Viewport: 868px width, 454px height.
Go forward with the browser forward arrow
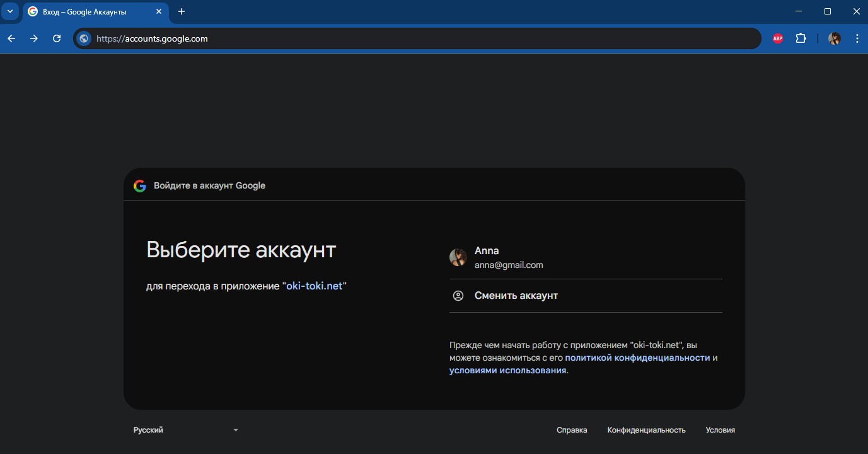pos(34,38)
